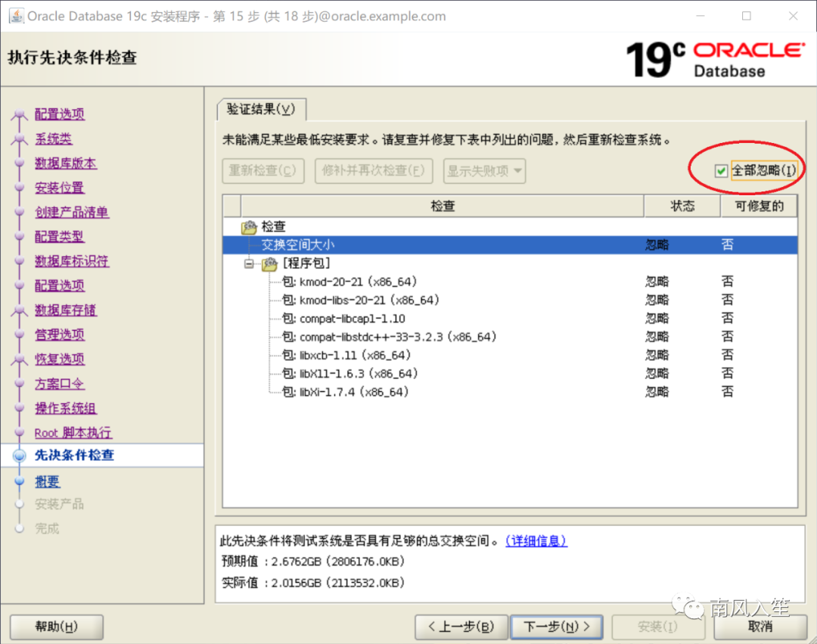Screen dimensions: 817x644
Task: Select package libX11-1.6.3 (x86_64) row
Action: [510, 374]
